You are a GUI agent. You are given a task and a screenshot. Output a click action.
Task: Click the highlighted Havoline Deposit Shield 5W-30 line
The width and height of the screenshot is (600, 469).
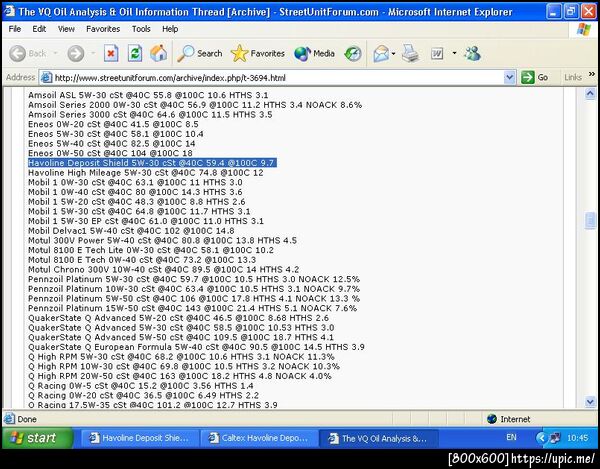(x=152, y=163)
